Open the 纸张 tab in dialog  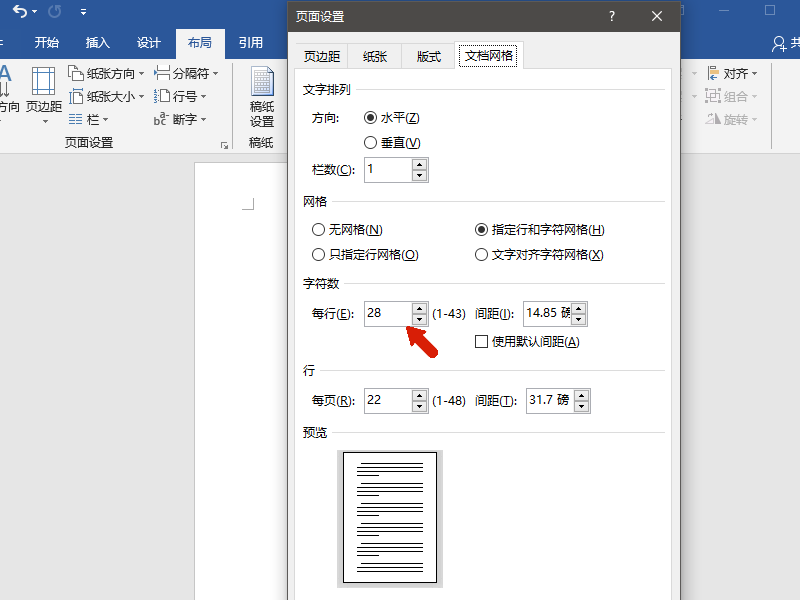tap(375, 56)
